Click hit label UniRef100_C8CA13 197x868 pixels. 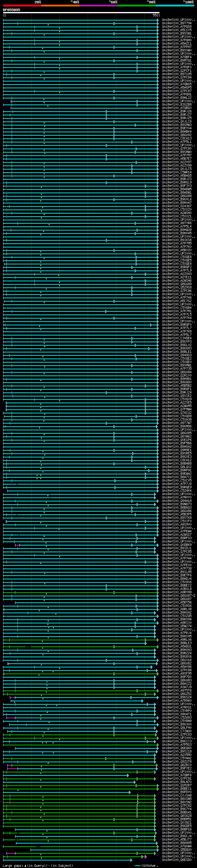tap(177, 138)
